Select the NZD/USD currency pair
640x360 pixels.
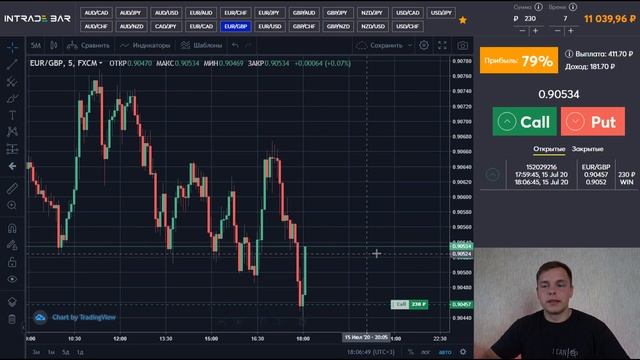(x=373, y=27)
